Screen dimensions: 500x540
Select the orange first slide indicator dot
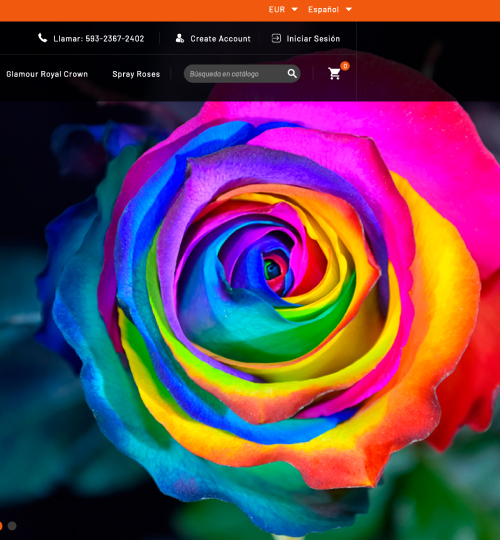pos(1,526)
